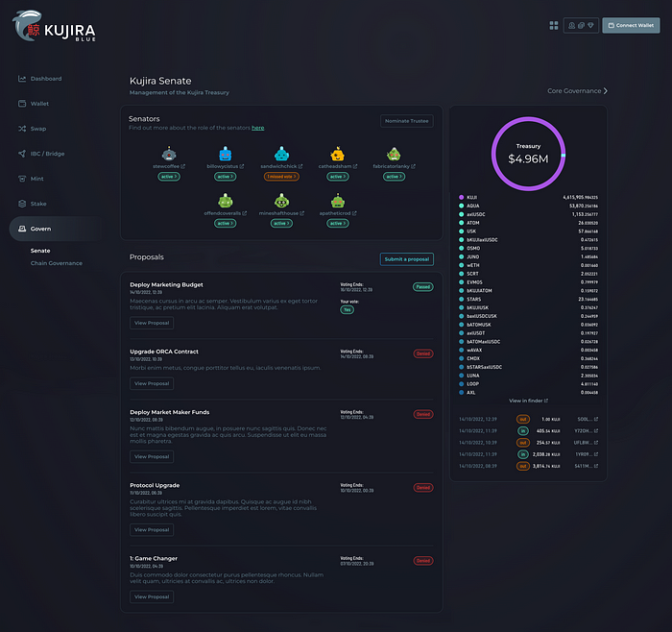
Task: Click purple KUJI legend color dot
Action: (x=461, y=197)
